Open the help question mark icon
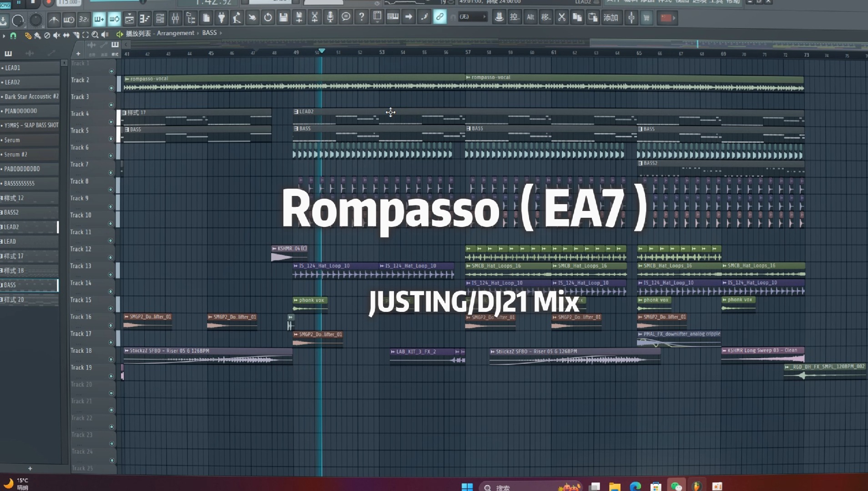The height and width of the screenshot is (491, 868). [362, 17]
